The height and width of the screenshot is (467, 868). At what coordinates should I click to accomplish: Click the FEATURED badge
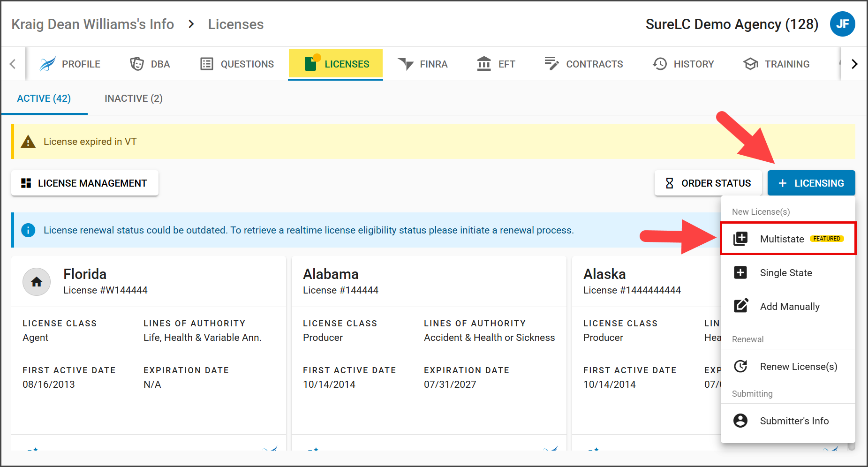click(827, 239)
